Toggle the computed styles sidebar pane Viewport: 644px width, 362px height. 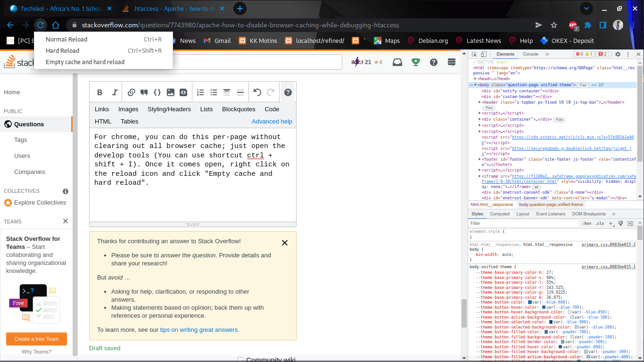(630, 223)
